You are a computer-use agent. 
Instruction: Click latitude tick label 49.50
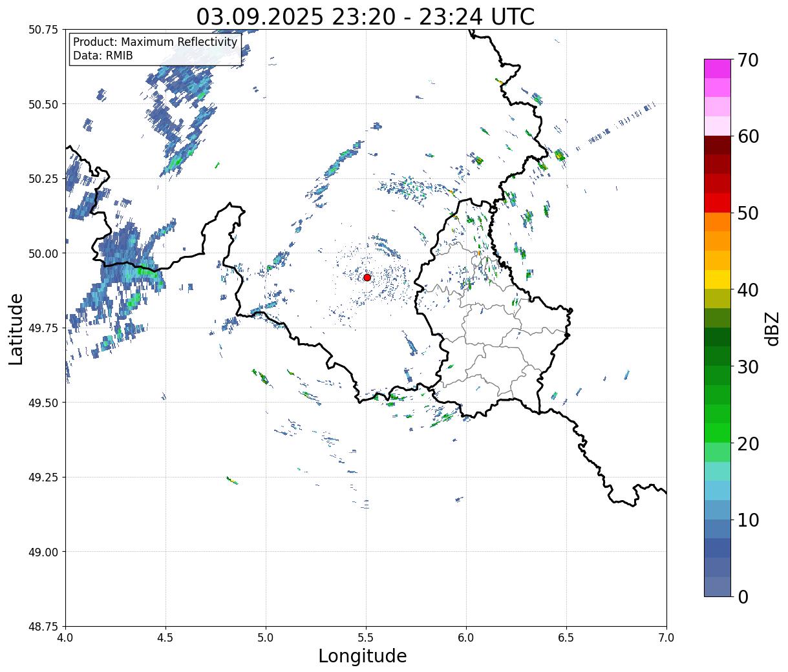(43, 403)
